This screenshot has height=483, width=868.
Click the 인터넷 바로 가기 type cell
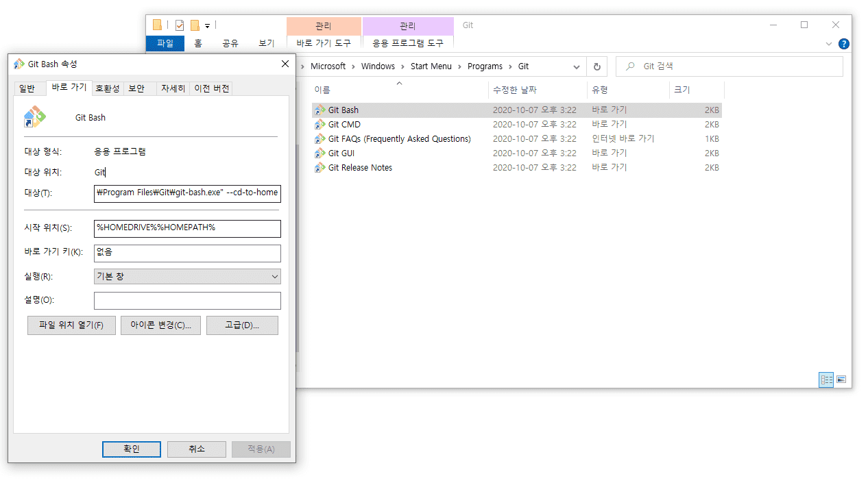click(x=623, y=139)
